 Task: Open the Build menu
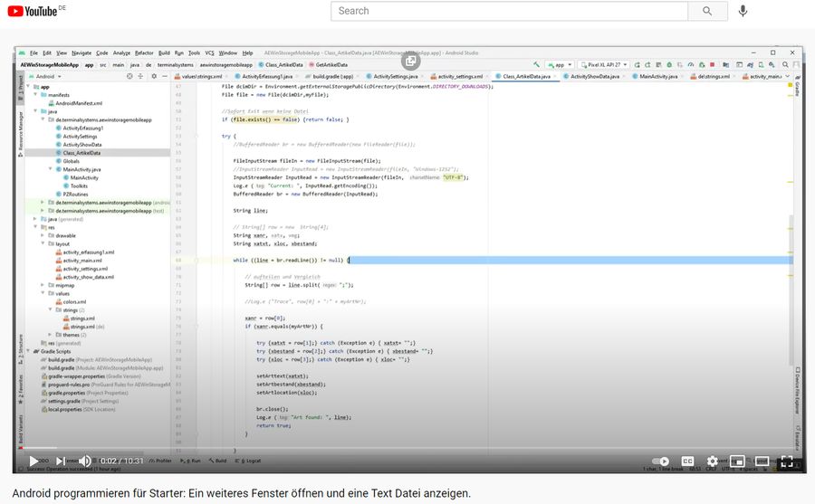[164, 53]
